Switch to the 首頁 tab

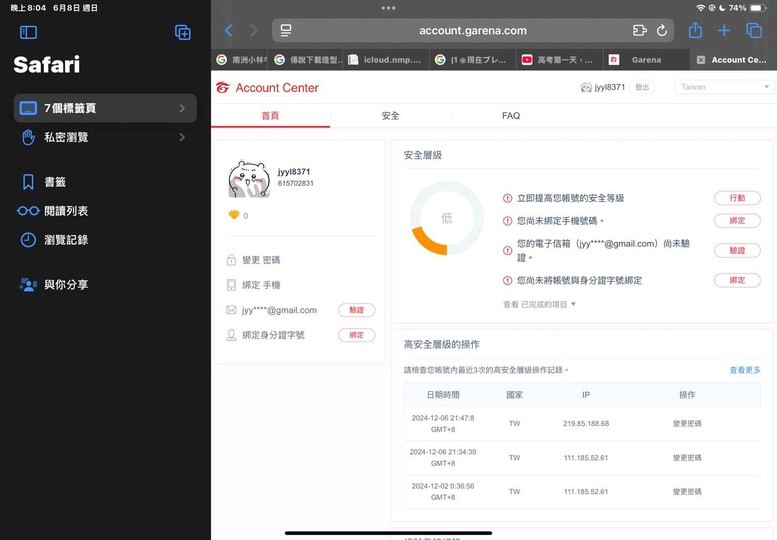click(x=270, y=116)
